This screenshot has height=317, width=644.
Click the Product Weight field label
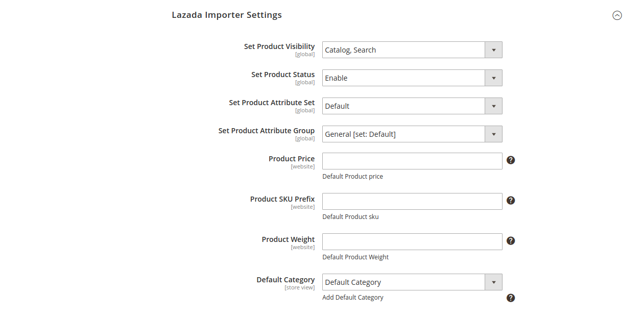point(288,239)
